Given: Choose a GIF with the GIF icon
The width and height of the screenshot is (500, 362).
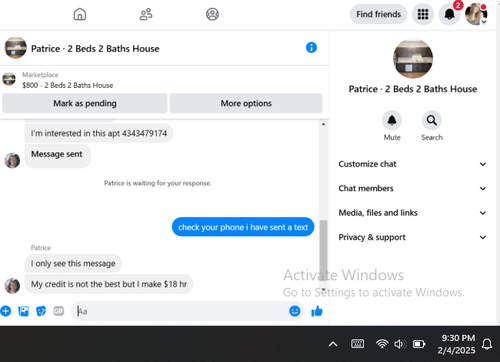Looking at the screenshot, I should (x=59, y=311).
